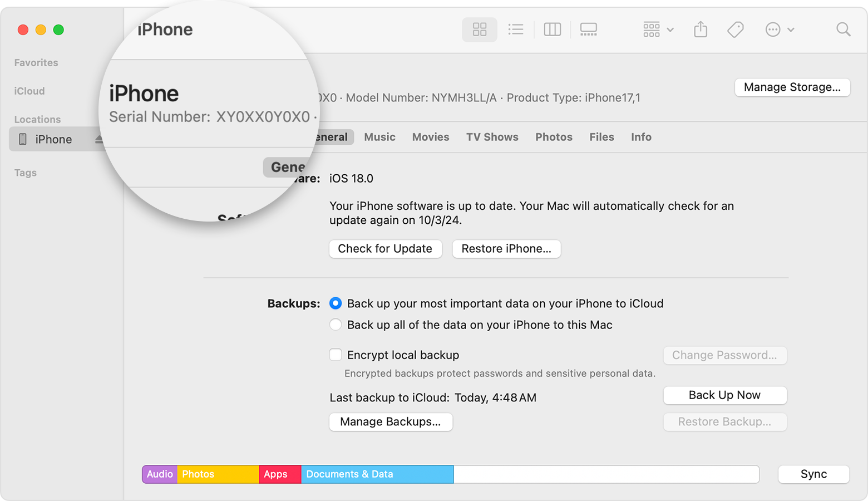Select backing up all data to this Mac
Viewport: 868px width, 501px height.
pos(336,325)
